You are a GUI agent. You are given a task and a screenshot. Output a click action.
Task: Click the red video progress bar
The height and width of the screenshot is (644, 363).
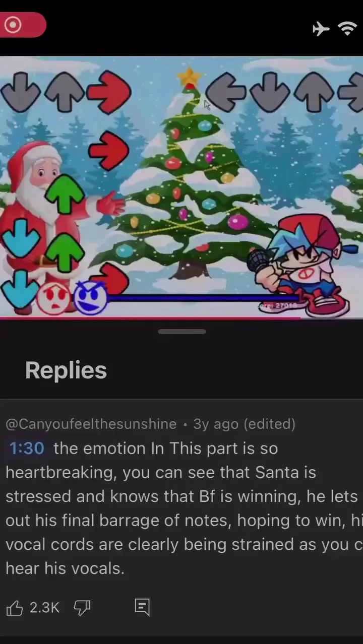click(150, 318)
